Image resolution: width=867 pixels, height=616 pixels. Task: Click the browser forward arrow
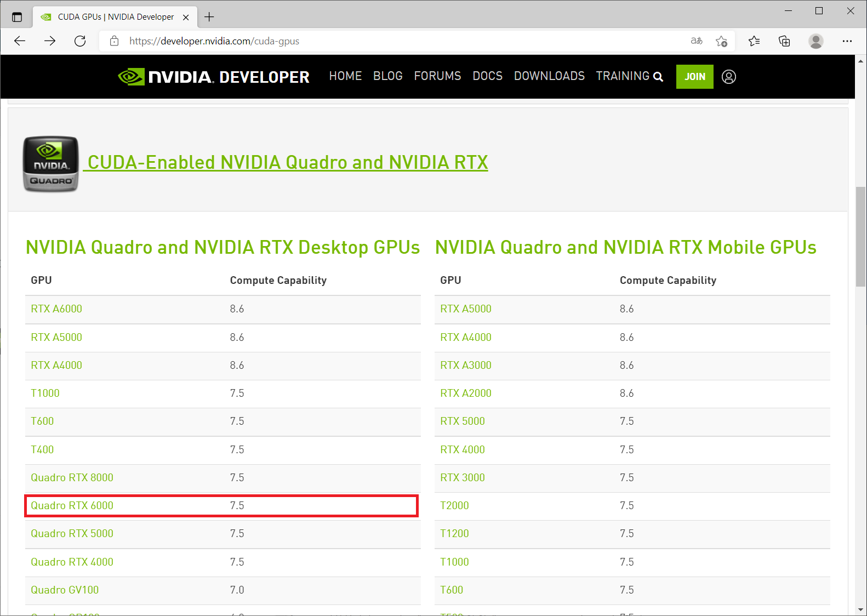[50, 41]
